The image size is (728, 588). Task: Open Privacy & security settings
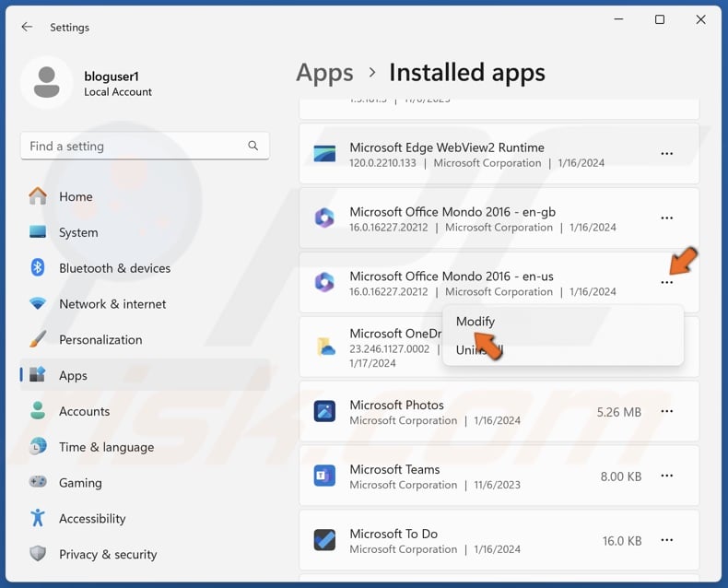(x=145, y=554)
